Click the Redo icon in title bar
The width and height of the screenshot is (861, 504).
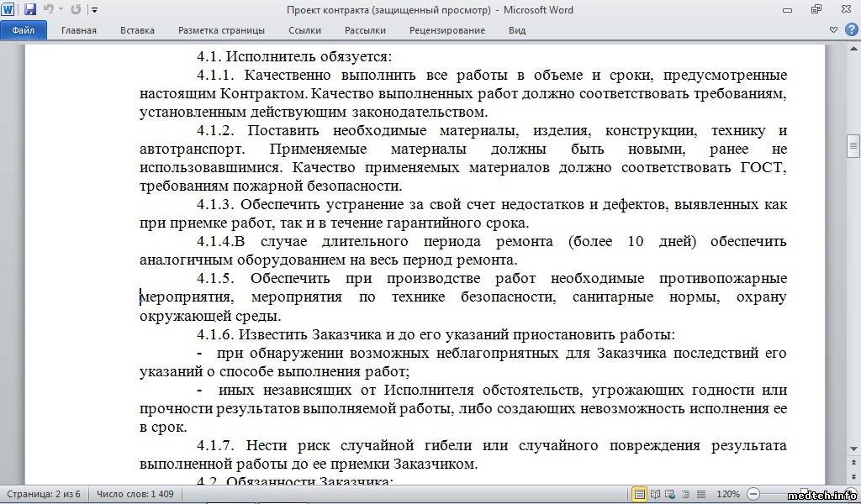pyautogui.click(x=76, y=10)
